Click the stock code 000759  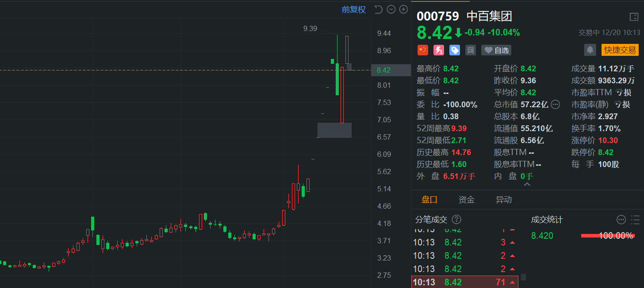click(x=438, y=17)
